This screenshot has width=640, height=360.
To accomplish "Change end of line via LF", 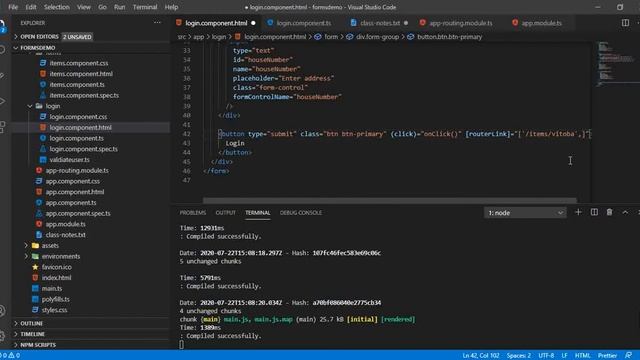I will click(564, 356).
